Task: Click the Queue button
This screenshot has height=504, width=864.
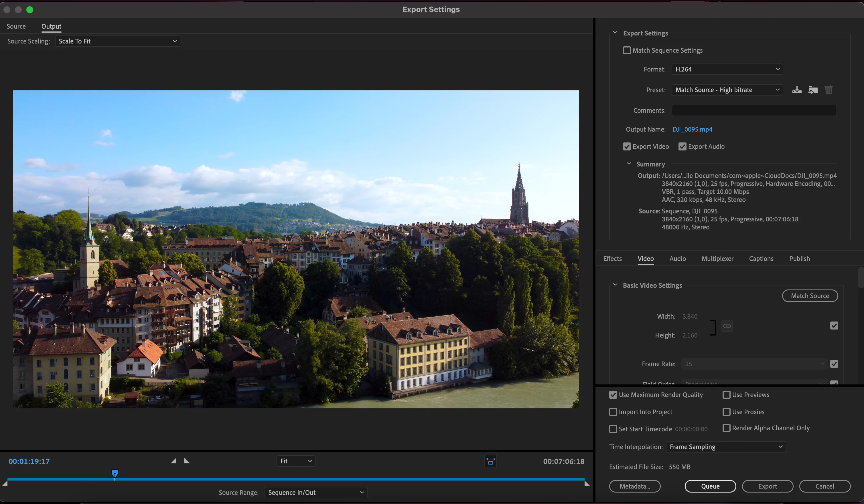Action: (710, 486)
